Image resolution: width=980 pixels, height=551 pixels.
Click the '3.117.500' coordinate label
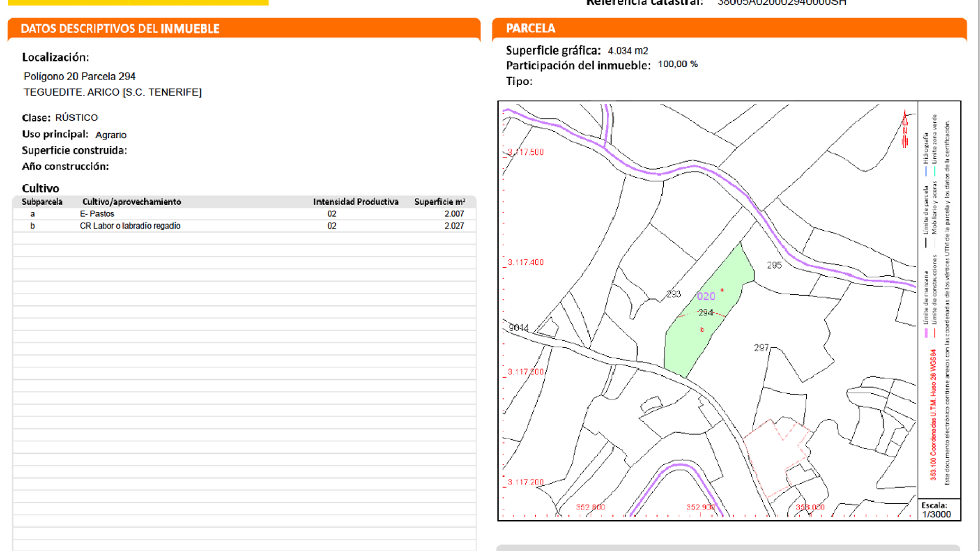[x=526, y=153]
